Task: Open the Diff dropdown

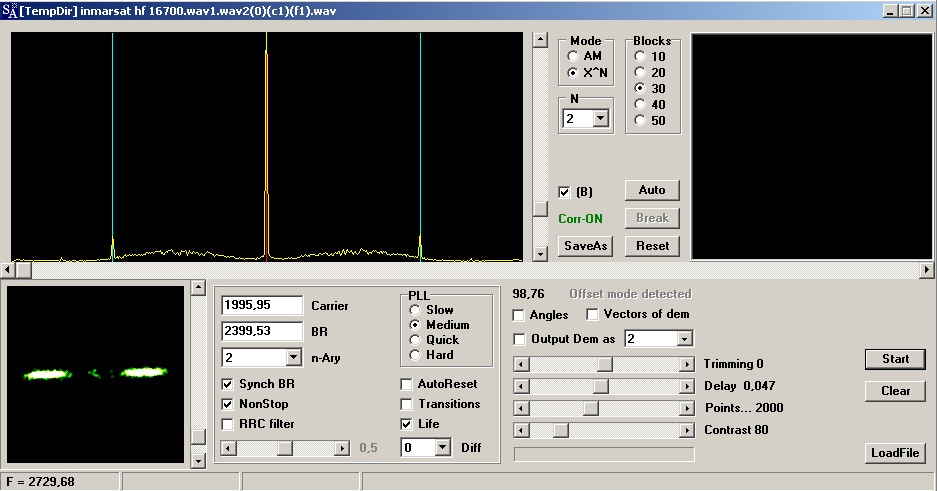Action: 443,447
